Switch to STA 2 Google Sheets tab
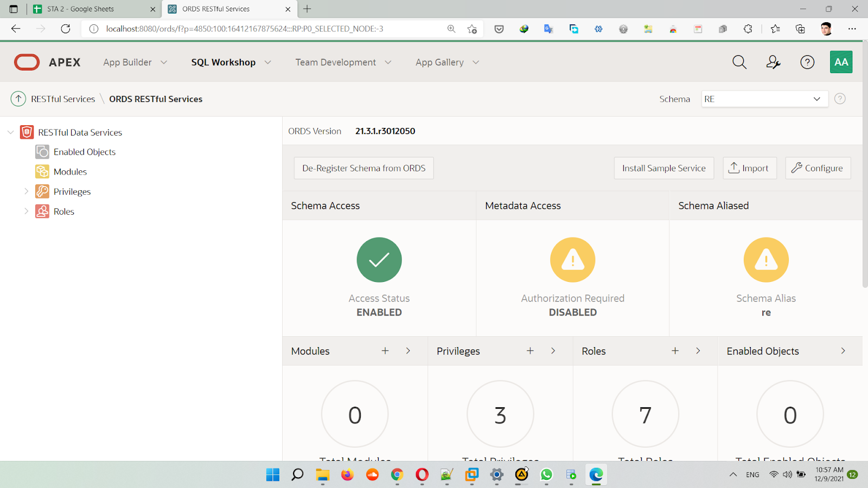 click(x=94, y=9)
